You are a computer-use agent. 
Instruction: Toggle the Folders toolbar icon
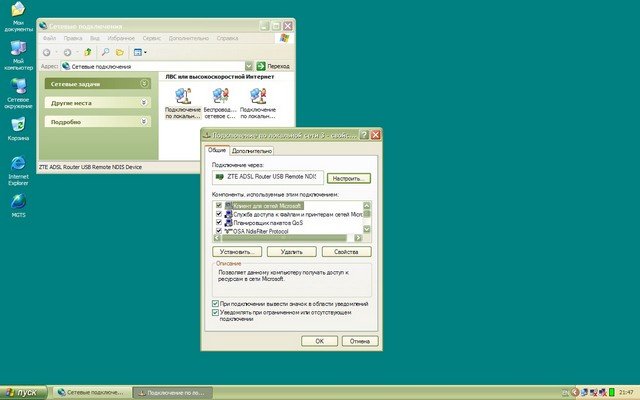pyautogui.click(x=120, y=51)
